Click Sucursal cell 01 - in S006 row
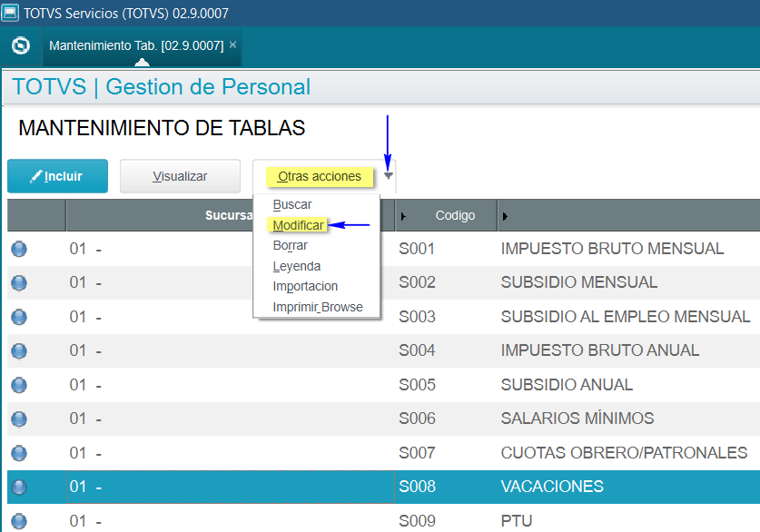The image size is (760, 532). pyautogui.click(x=231, y=419)
